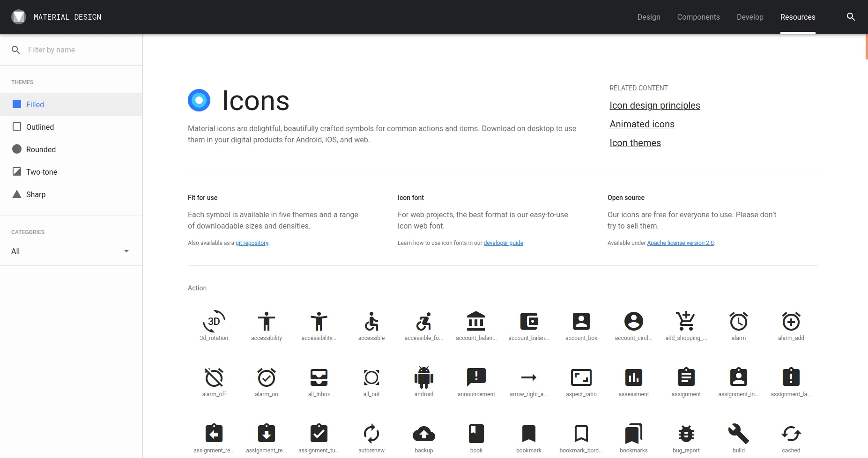Select the assignment_ind icon

(739, 377)
